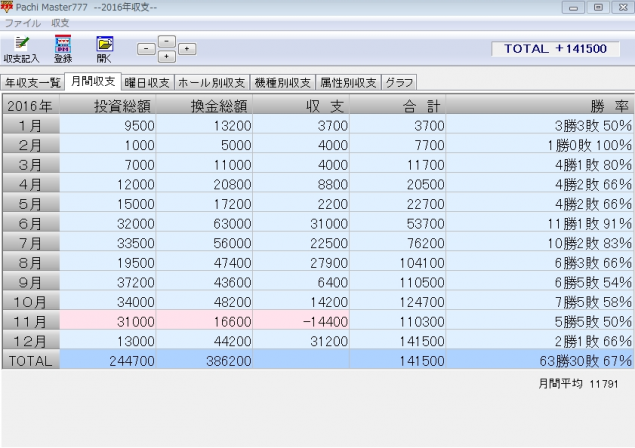Select the 2月 row header
The width and height of the screenshot is (635, 448).
coord(31,145)
